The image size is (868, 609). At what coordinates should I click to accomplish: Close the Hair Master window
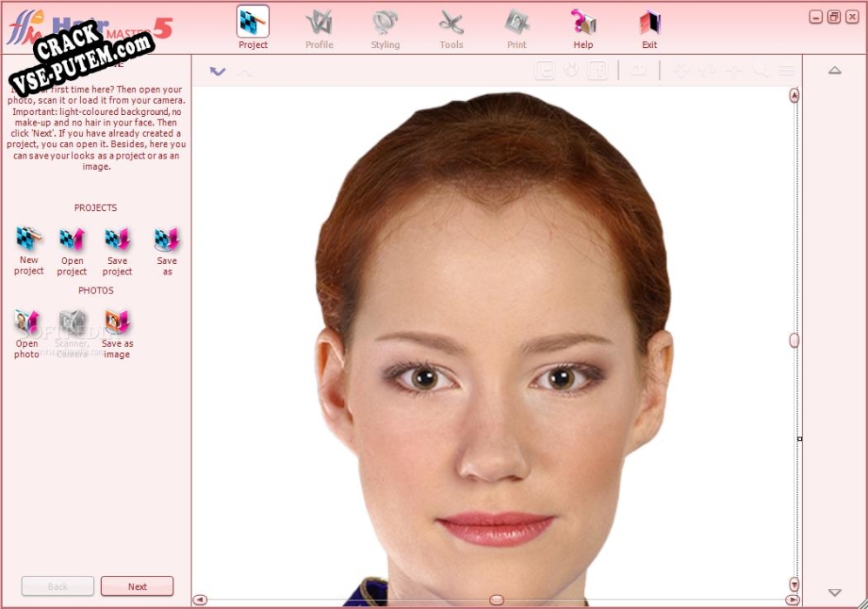coord(852,17)
